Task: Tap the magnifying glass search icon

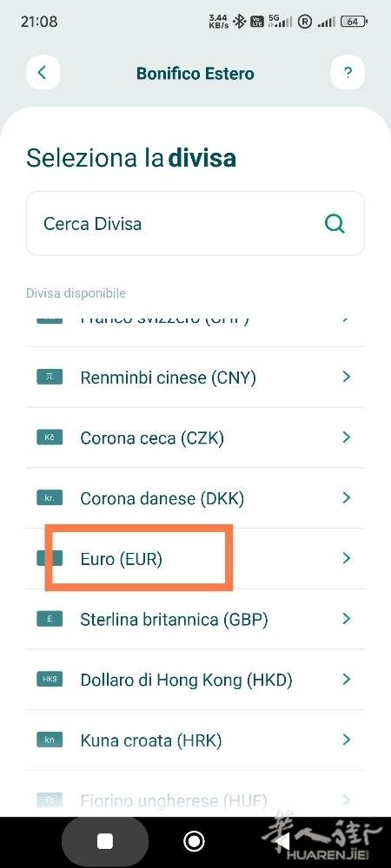Action: [x=335, y=224]
